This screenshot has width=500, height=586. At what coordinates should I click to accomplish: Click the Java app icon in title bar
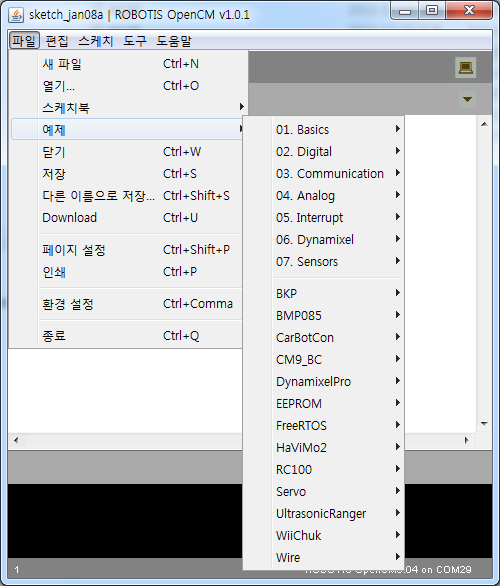[16, 15]
